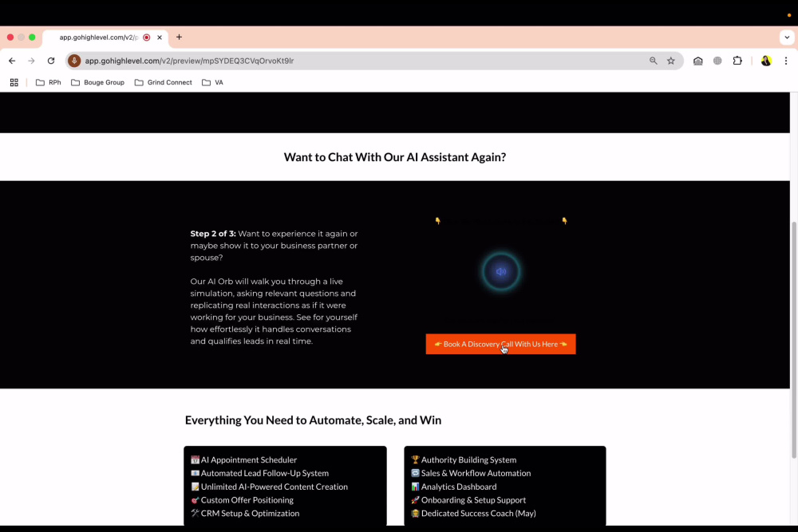
Task: Click 'Unlimited AI-Powered Content Creation' list item
Action: pos(269,487)
